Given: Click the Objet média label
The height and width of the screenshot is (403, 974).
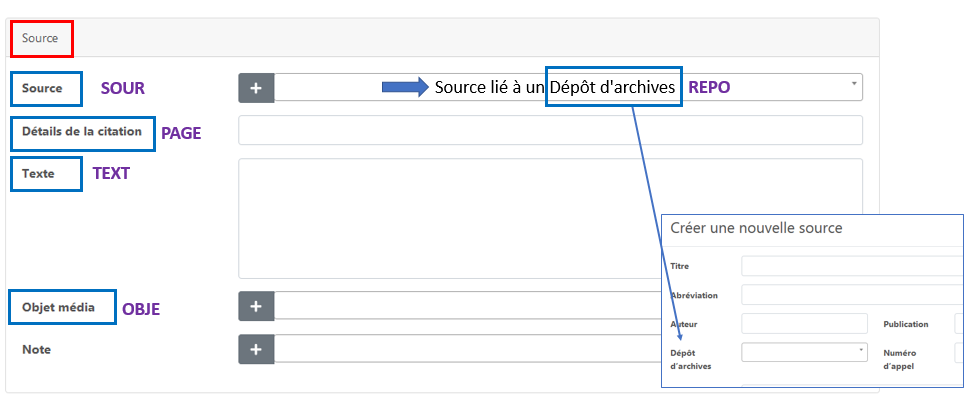Looking at the screenshot, I should 58,307.
